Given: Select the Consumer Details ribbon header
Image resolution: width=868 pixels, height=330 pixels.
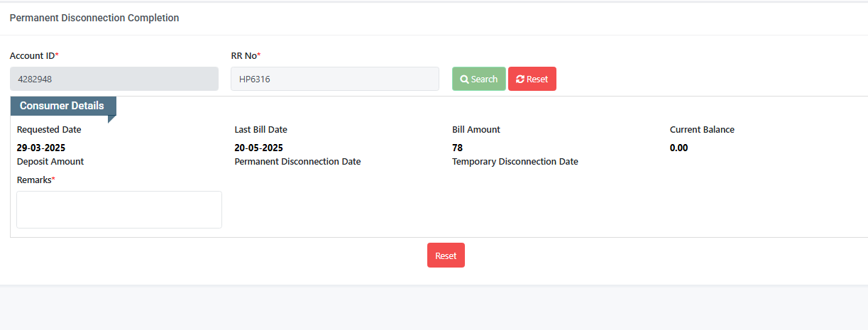Looking at the screenshot, I should click(x=63, y=106).
